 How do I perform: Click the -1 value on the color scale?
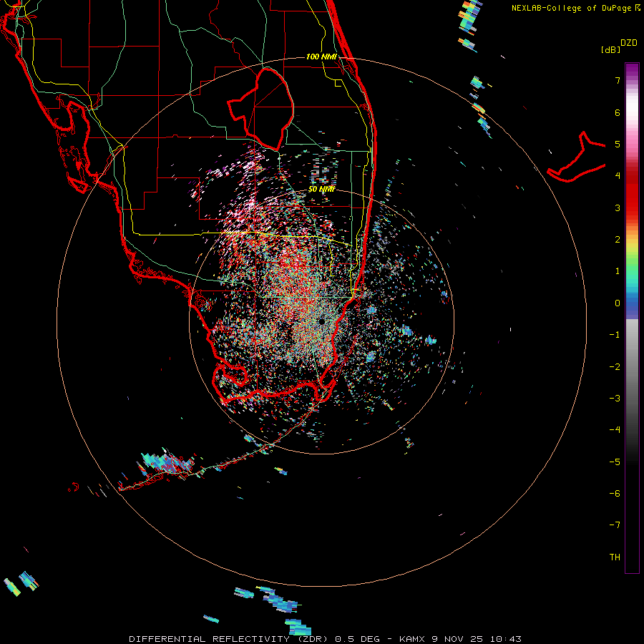point(615,335)
